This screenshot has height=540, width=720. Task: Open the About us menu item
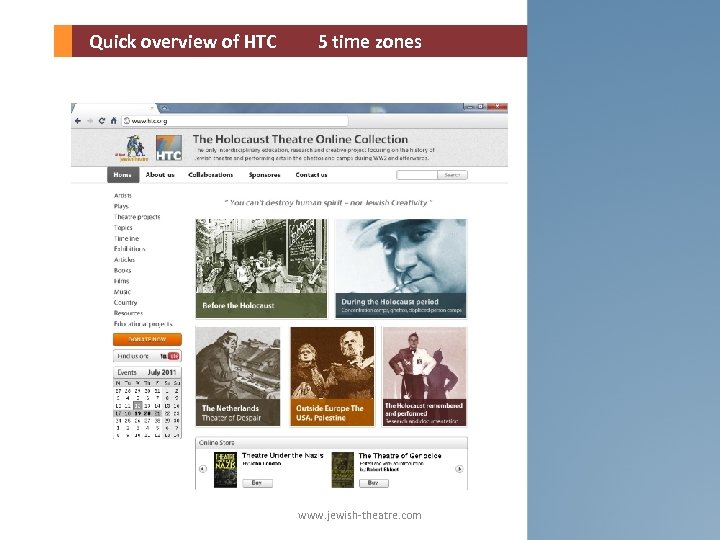point(160,175)
